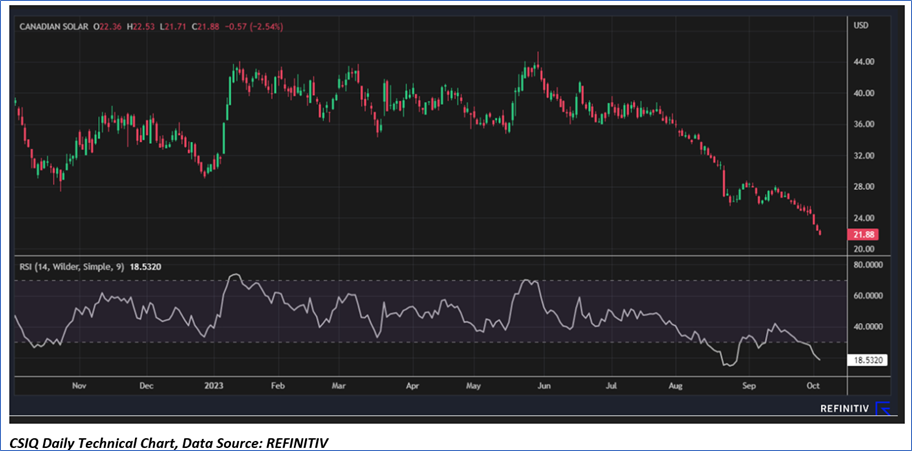Select the Jun label on time axis
The height and width of the screenshot is (451, 912).
[x=543, y=384]
